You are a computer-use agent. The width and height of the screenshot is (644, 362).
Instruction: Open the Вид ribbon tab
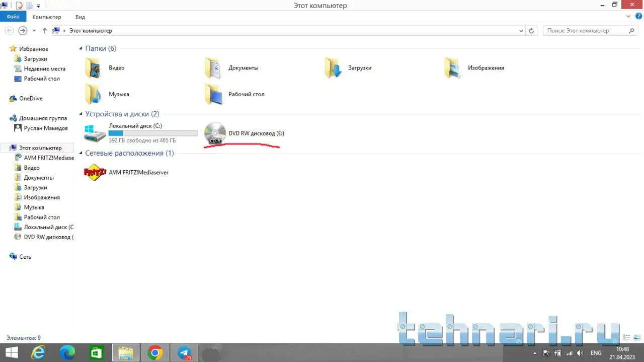click(x=80, y=17)
